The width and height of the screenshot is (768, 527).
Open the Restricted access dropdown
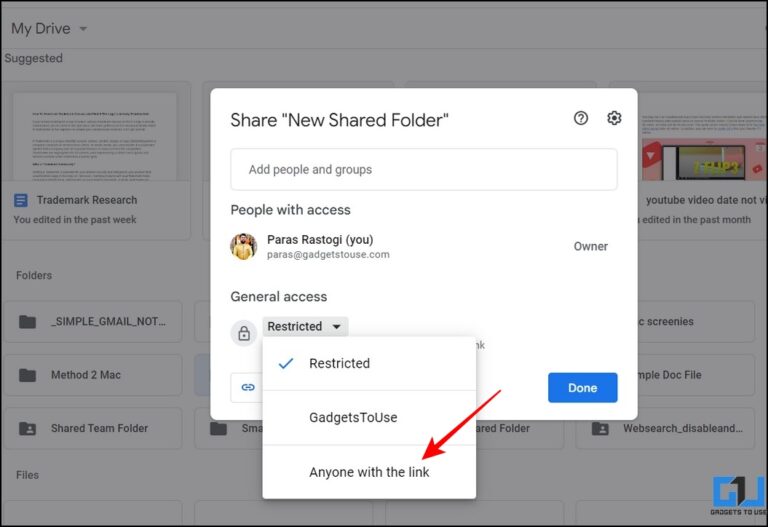305,326
